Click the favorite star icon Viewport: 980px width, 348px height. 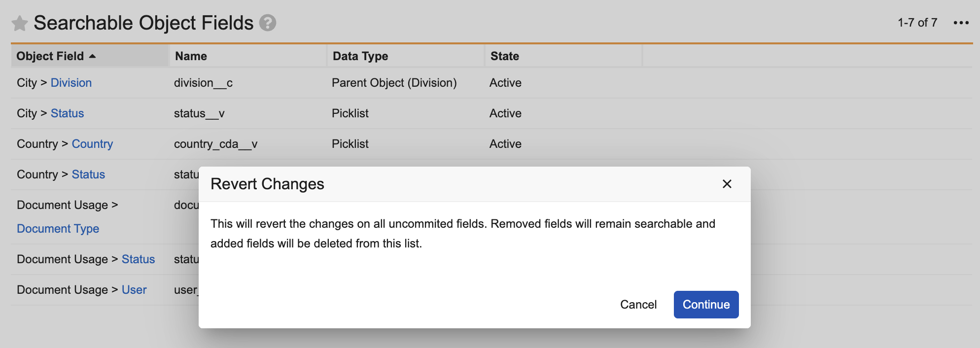click(x=20, y=23)
